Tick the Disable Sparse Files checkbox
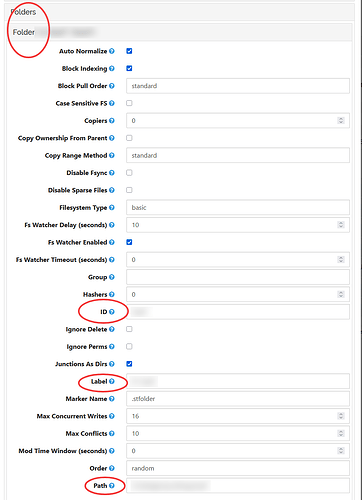This screenshot has height=500, width=362. 129,190
